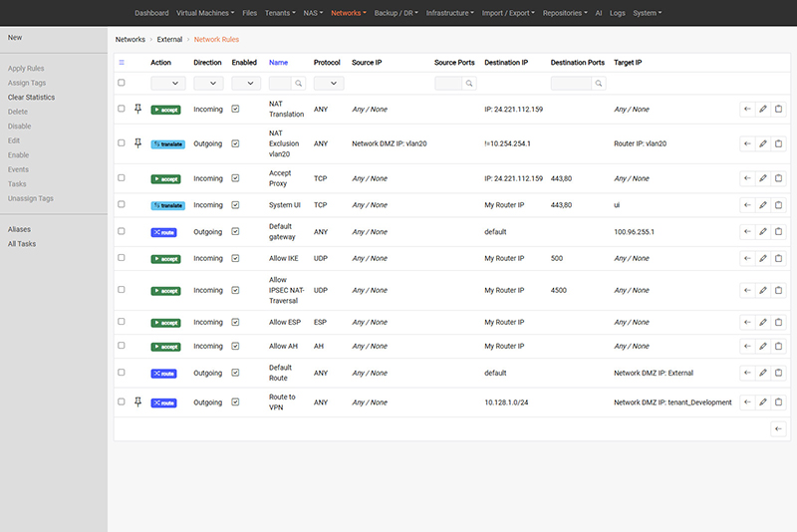Click the clipboard icon on Default Route row

pos(779,373)
